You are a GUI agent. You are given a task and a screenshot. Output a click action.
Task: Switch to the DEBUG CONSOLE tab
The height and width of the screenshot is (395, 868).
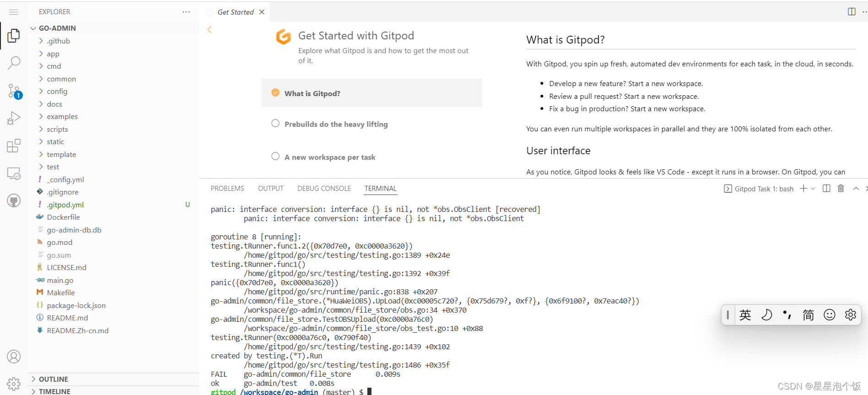click(x=324, y=189)
